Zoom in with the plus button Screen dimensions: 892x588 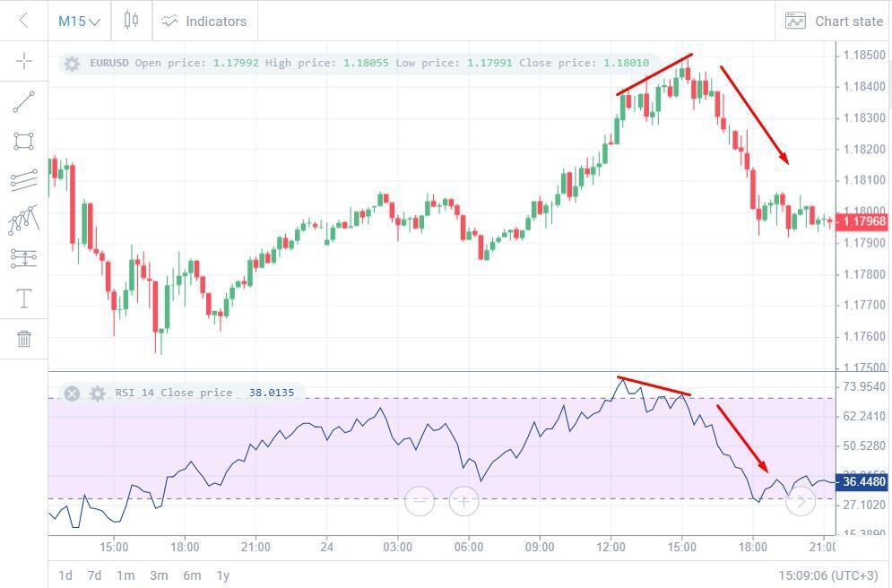click(x=463, y=501)
